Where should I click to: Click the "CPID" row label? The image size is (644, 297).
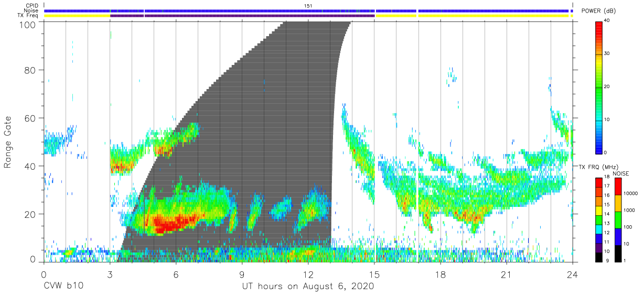(33, 6)
